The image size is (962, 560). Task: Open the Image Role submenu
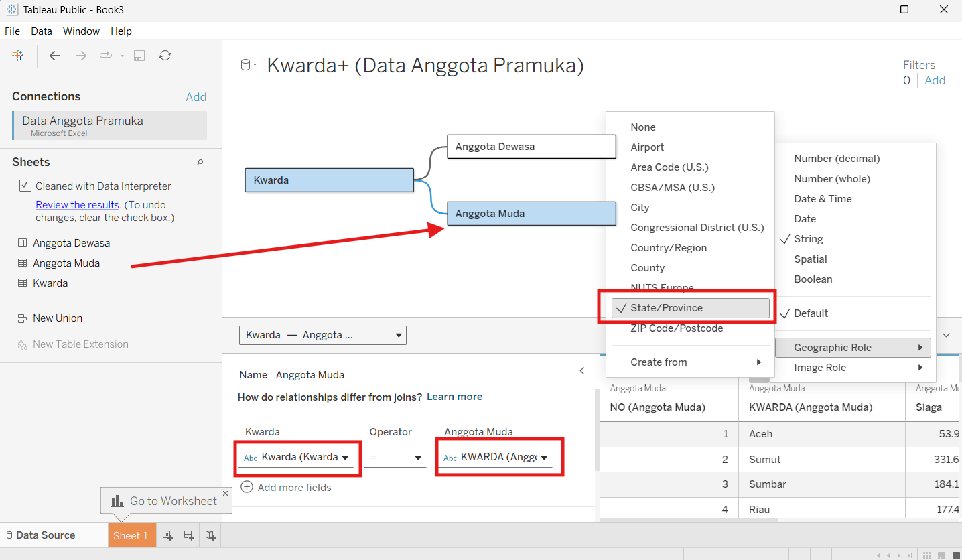coord(853,368)
